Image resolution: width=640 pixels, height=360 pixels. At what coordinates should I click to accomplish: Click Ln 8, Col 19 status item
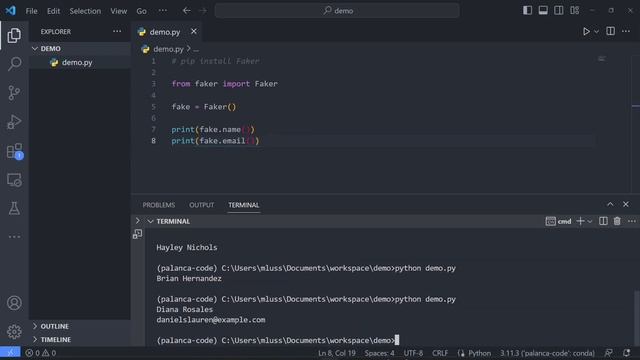337,353
